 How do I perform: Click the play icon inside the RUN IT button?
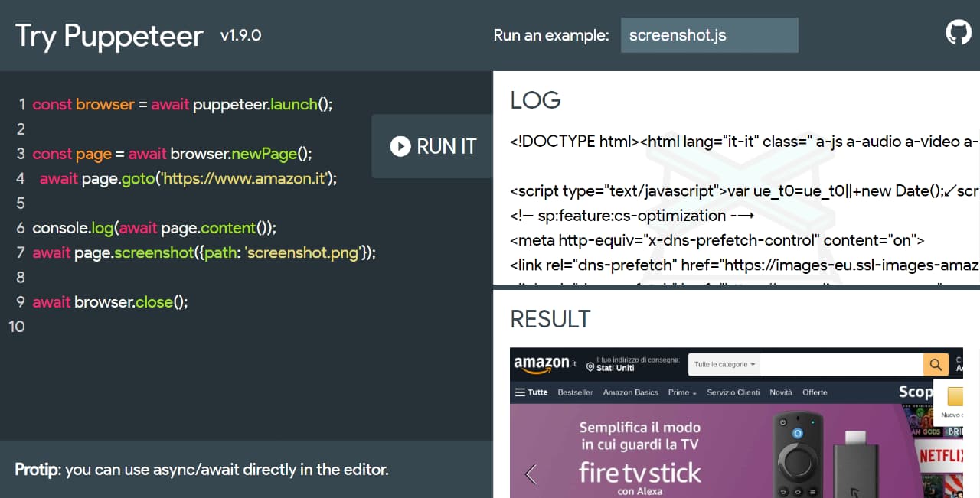point(400,146)
